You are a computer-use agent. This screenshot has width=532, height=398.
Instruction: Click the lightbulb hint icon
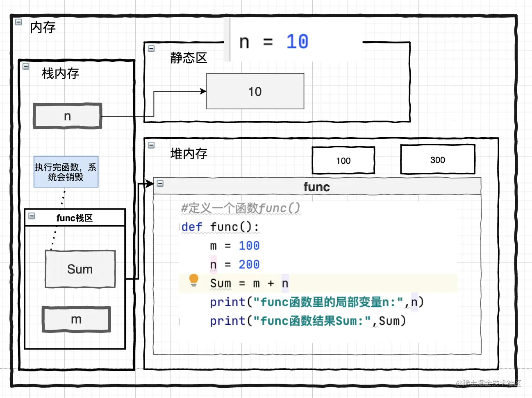pyautogui.click(x=194, y=280)
